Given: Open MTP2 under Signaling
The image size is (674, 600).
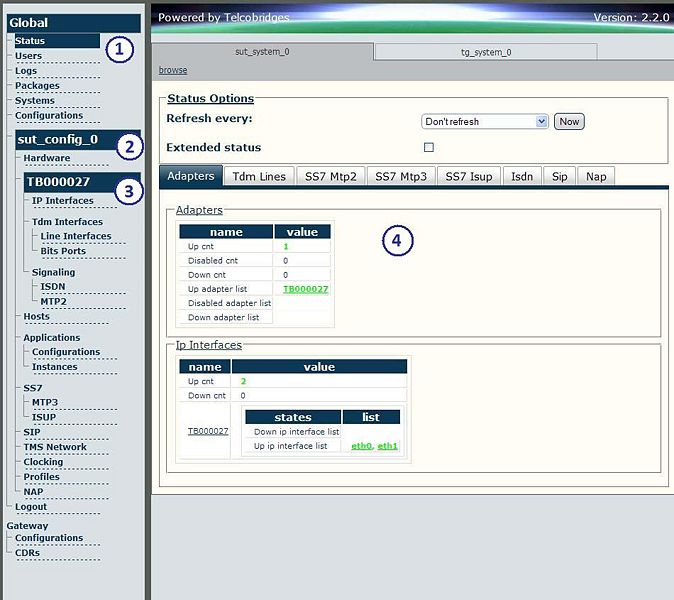Looking at the screenshot, I should (x=53, y=302).
